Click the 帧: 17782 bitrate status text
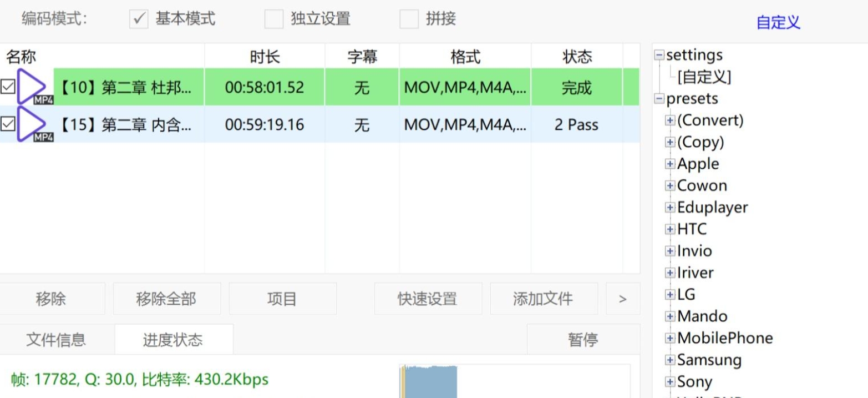The height and width of the screenshot is (398, 868). 140,380
